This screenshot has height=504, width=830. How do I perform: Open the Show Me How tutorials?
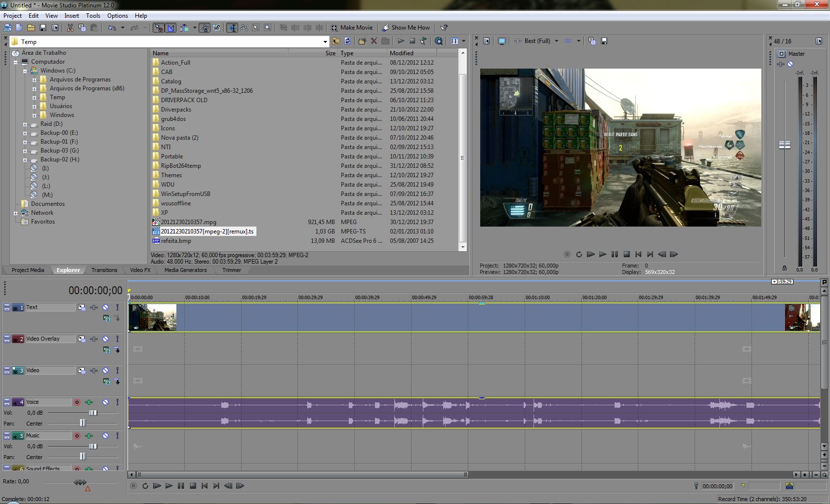click(x=407, y=28)
